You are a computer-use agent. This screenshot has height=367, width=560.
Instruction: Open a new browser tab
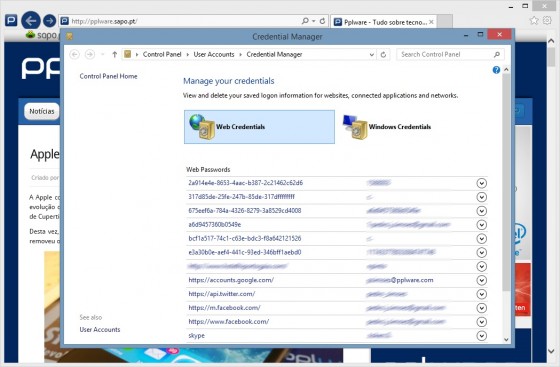click(445, 22)
